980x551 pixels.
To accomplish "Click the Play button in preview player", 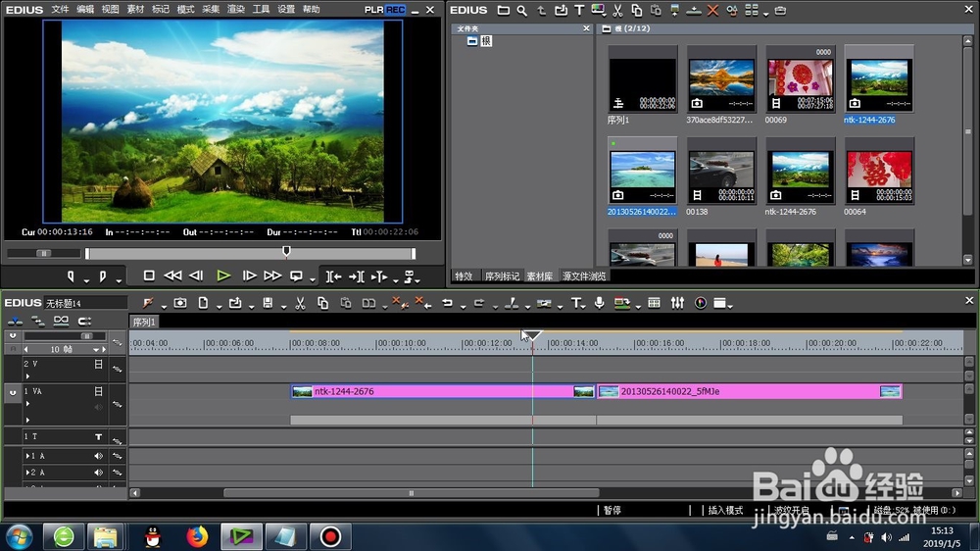I will click(x=223, y=275).
